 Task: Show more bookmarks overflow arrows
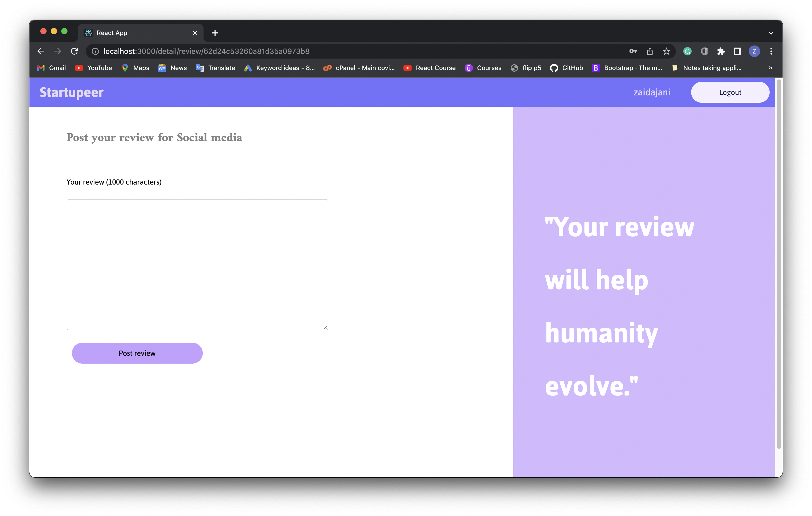(770, 68)
